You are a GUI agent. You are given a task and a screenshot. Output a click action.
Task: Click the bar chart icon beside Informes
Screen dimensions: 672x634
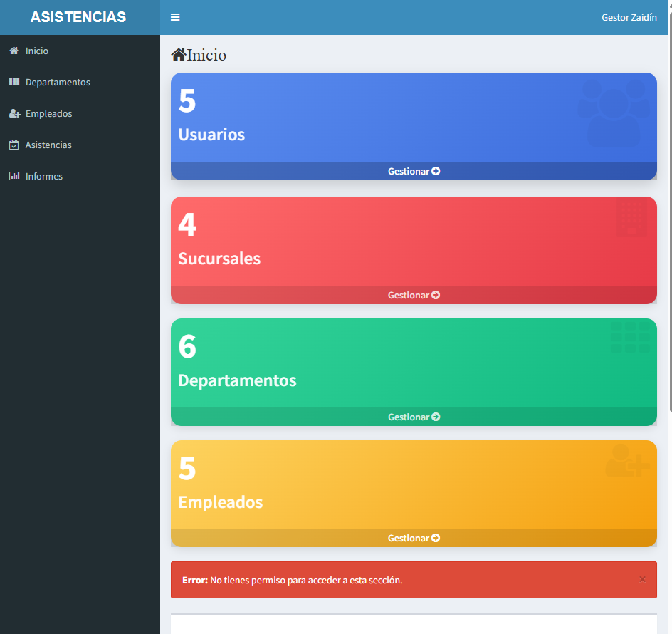point(14,177)
